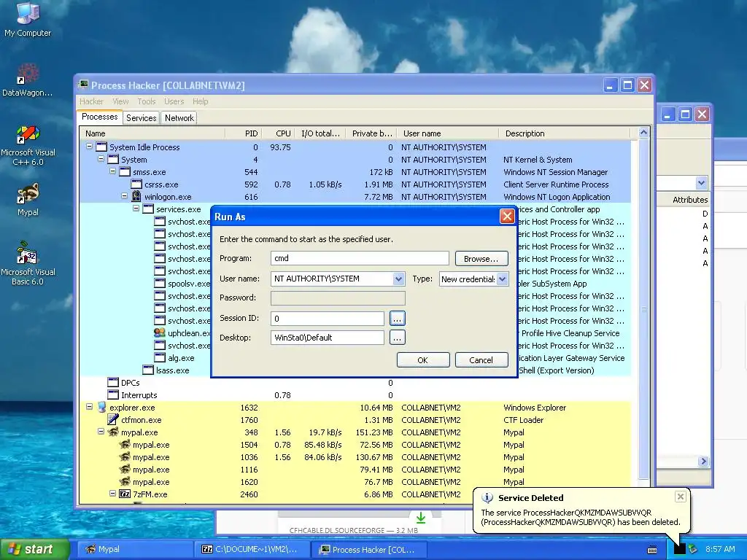Collapse the System process node
Image resolution: width=747 pixels, height=560 pixels.
point(101,159)
